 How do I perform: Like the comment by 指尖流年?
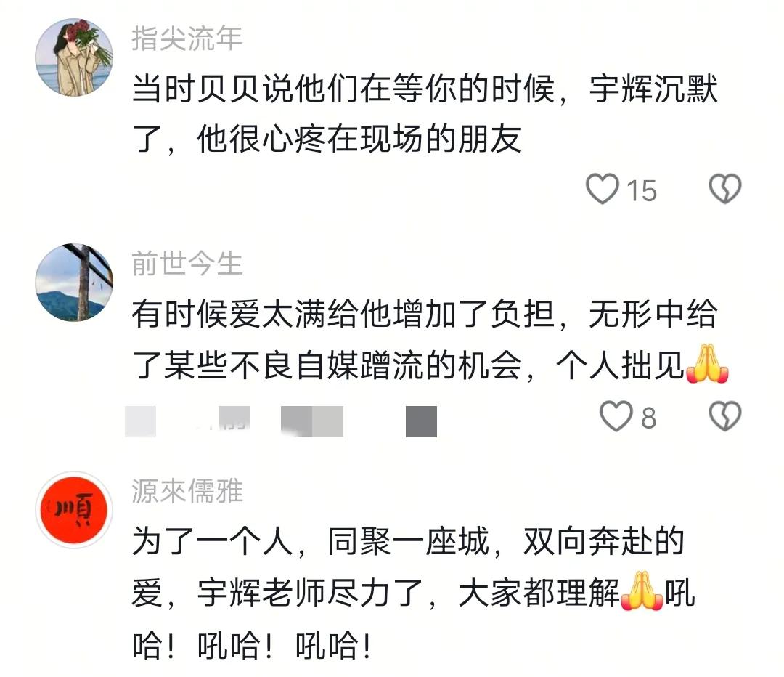click(602, 189)
